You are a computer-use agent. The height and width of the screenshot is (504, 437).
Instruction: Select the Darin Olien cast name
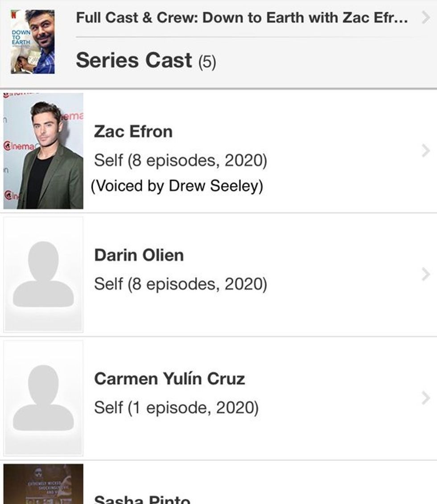139,255
